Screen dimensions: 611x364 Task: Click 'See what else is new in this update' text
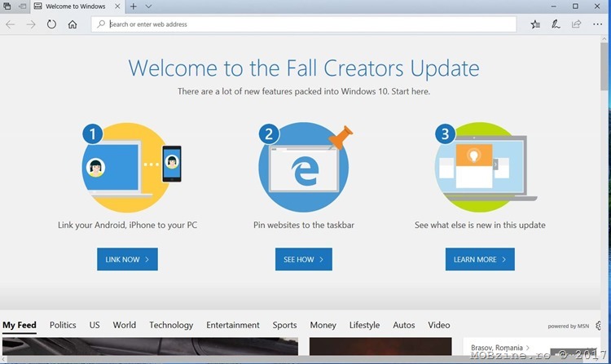(x=480, y=225)
